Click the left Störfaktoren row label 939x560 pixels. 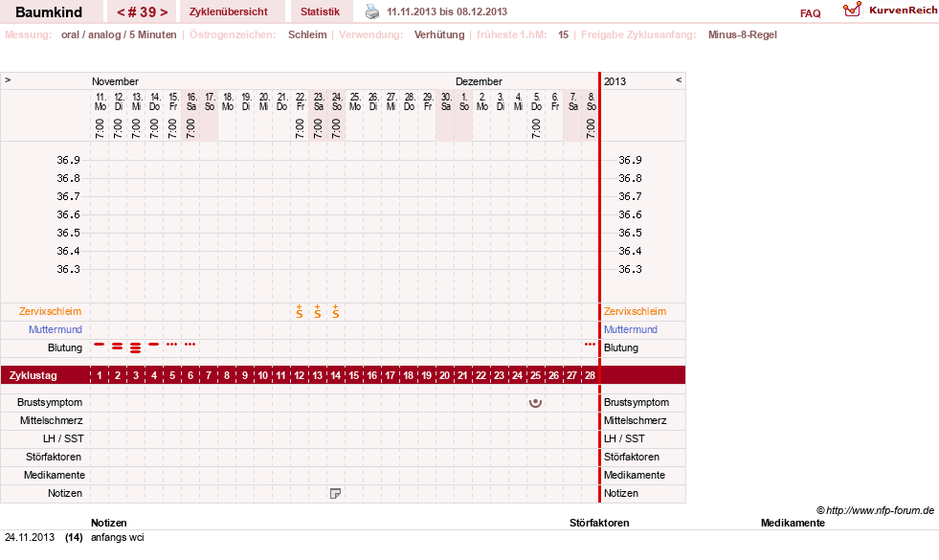pyautogui.click(x=54, y=457)
